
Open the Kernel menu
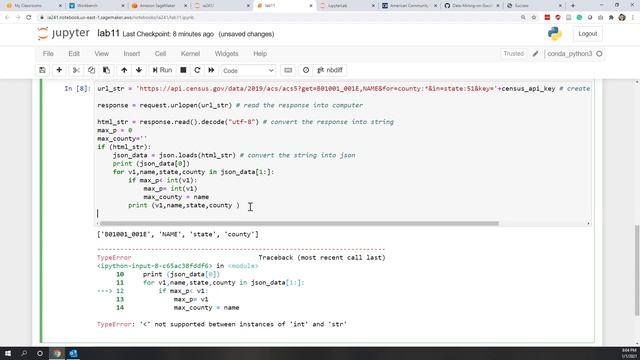tap(190, 53)
